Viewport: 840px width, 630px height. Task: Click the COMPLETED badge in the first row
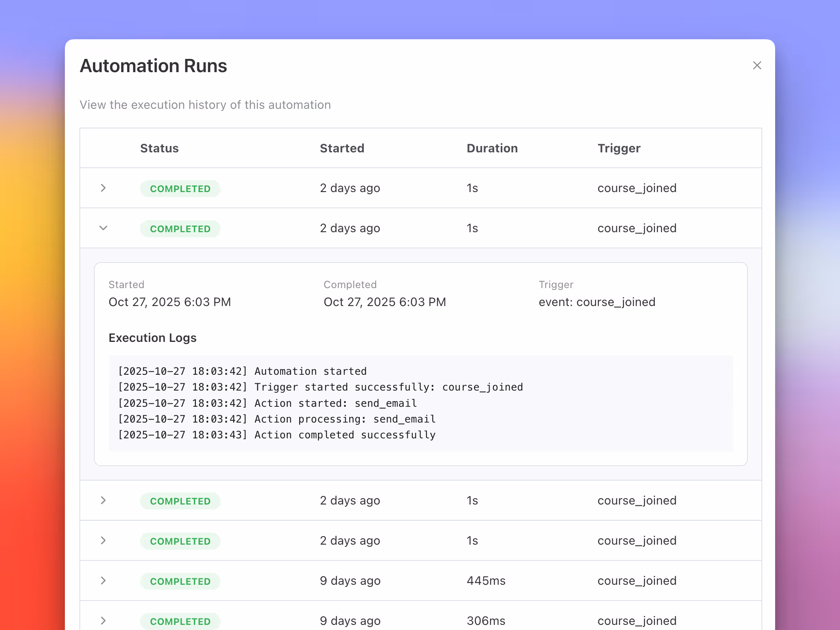[x=180, y=188]
